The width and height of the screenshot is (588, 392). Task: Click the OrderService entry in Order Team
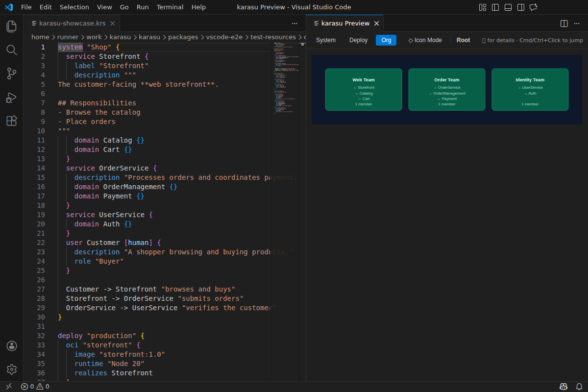point(447,87)
